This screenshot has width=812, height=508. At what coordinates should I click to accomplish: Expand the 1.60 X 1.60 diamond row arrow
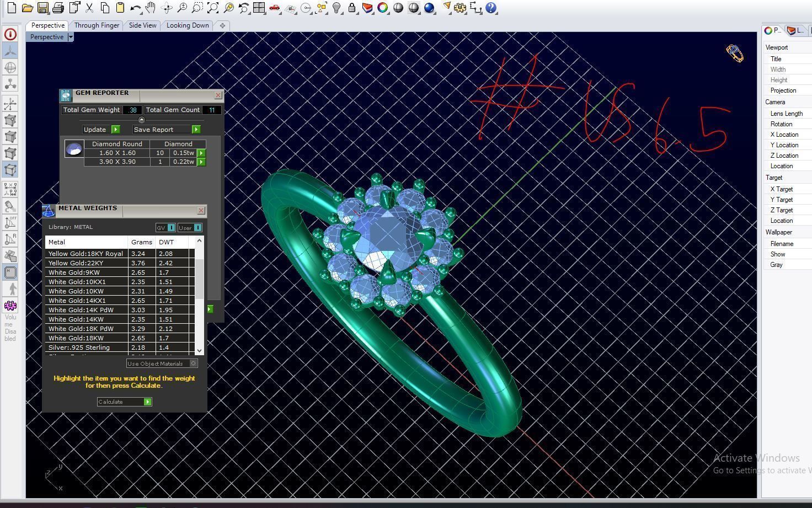point(201,153)
